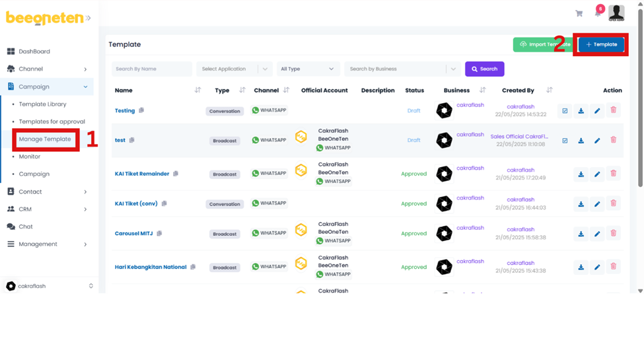Open notifications bell with badge

(x=598, y=13)
